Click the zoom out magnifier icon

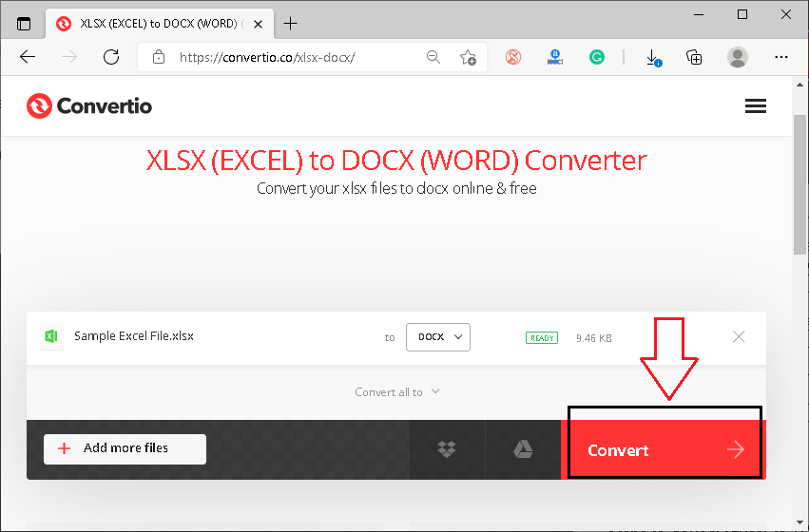tap(433, 57)
